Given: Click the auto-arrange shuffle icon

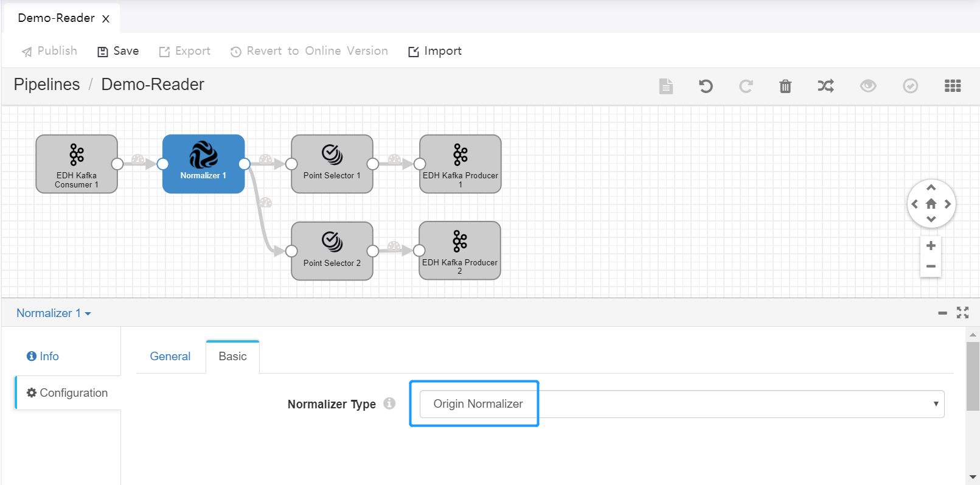Looking at the screenshot, I should [x=825, y=86].
